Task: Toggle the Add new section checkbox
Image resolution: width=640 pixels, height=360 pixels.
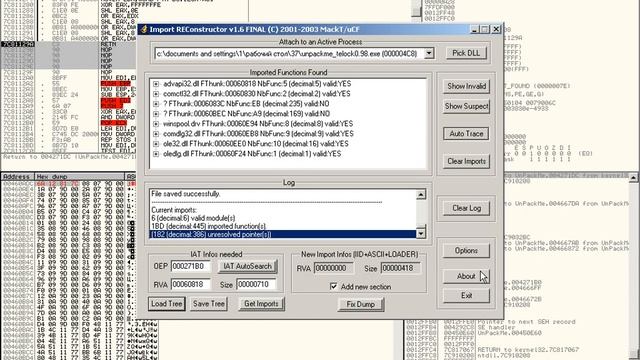Action: (x=333, y=287)
